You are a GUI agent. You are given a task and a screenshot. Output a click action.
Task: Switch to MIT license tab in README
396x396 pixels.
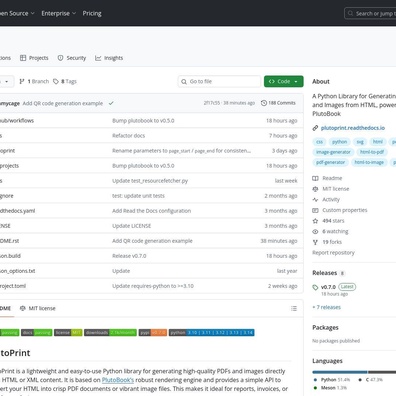pos(37,308)
